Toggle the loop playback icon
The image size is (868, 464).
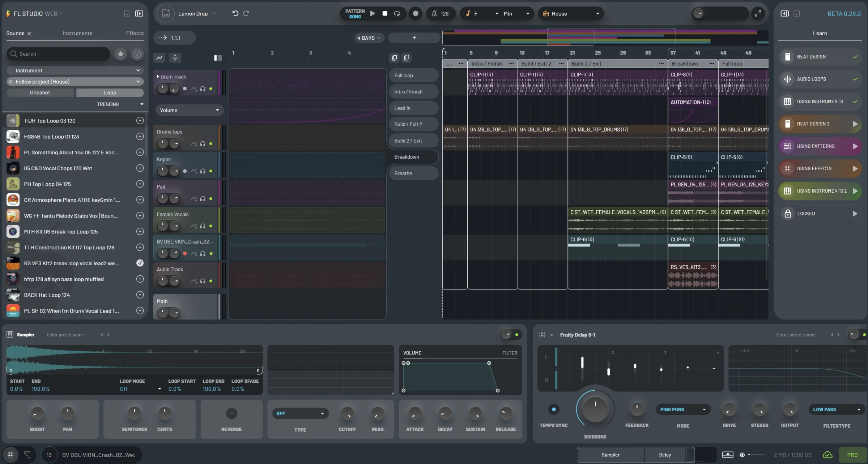click(397, 13)
